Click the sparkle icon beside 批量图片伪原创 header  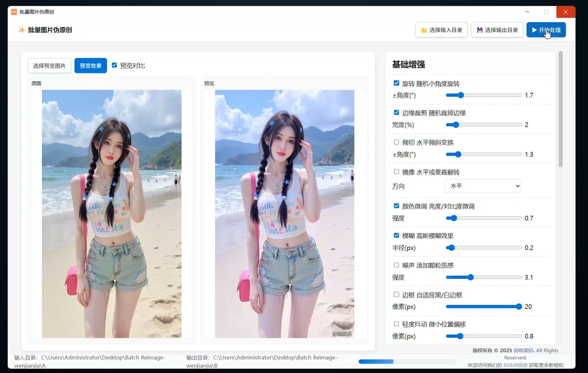[x=21, y=30]
